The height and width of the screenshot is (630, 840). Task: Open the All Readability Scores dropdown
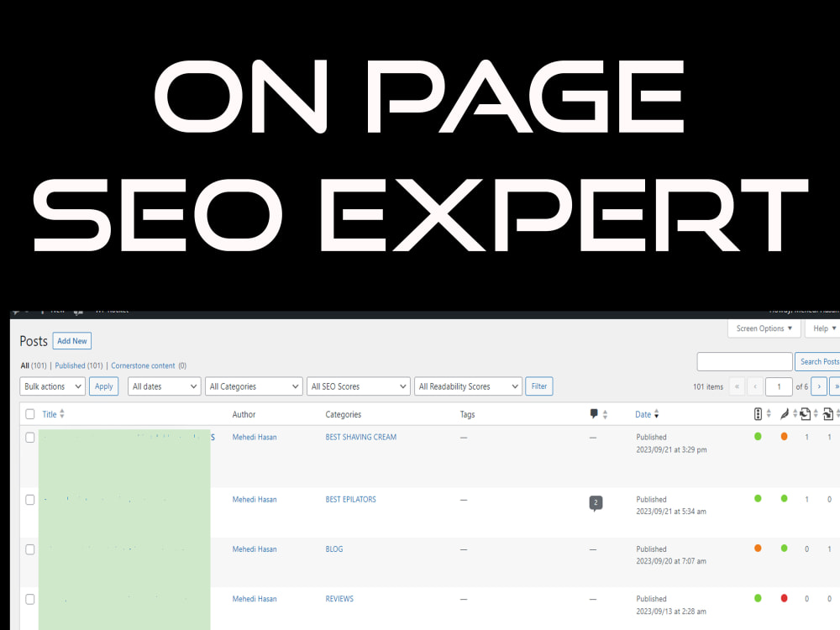point(468,386)
